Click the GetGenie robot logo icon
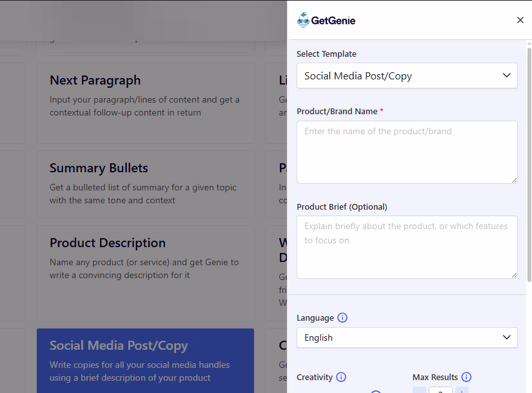This screenshot has height=393, width=532. (x=303, y=19)
